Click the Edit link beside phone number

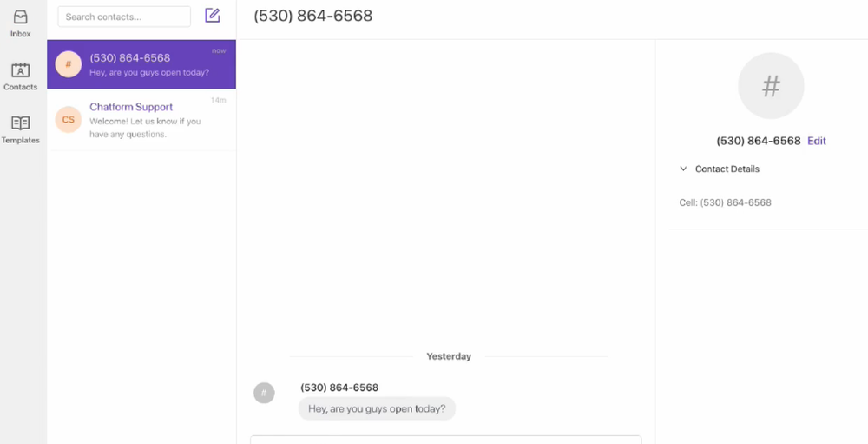817,141
